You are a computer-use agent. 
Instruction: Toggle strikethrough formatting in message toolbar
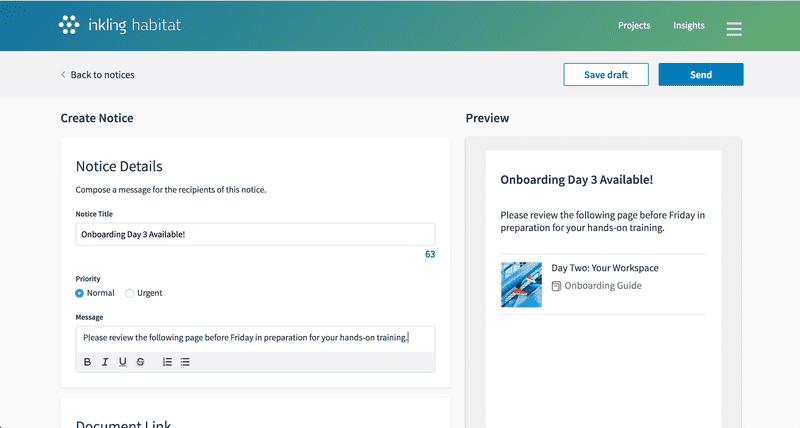[140, 362]
